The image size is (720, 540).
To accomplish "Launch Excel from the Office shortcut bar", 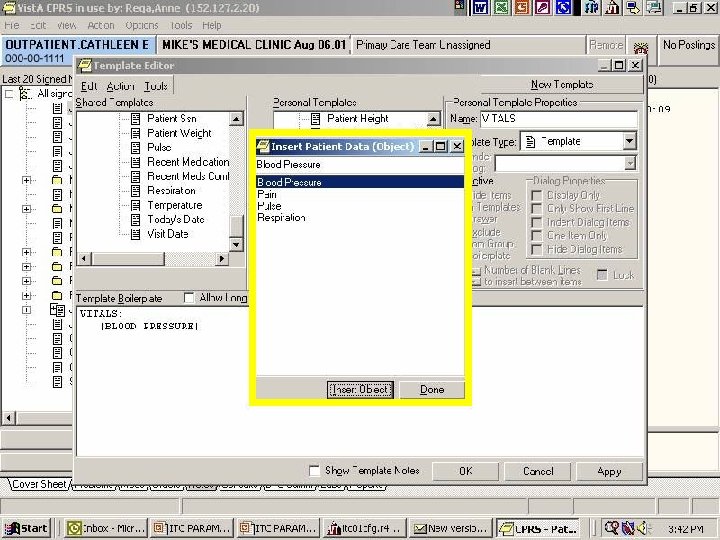I will point(501,8).
